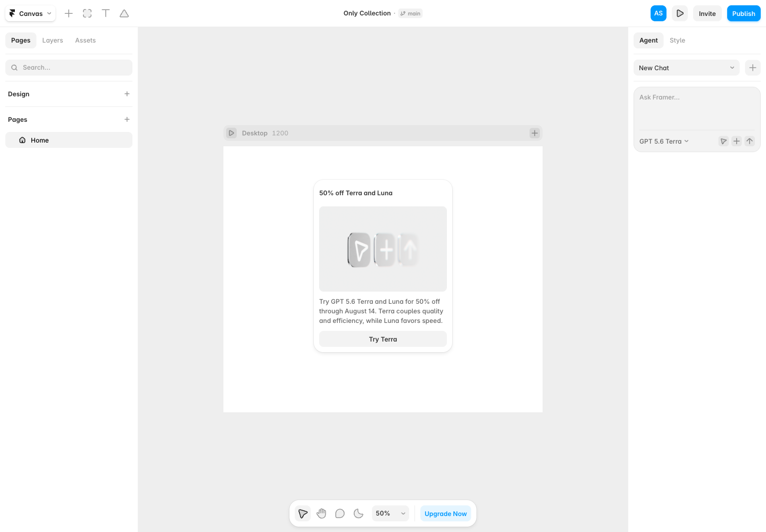
Task: Publish the site
Action: (x=744, y=13)
